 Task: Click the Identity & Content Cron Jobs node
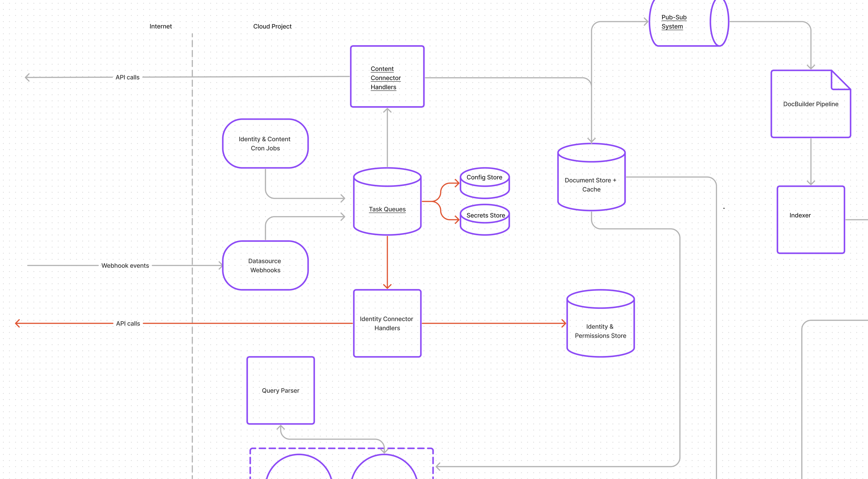[x=265, y=144]
